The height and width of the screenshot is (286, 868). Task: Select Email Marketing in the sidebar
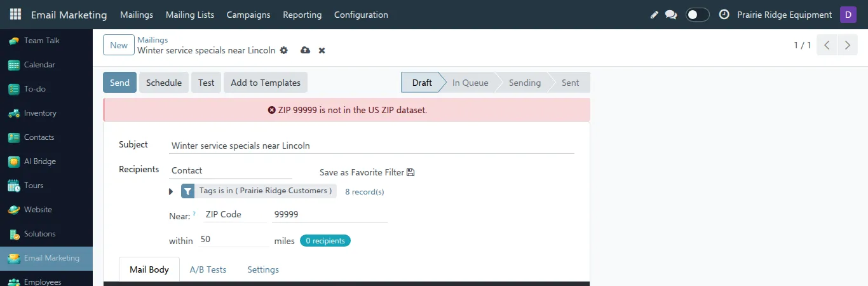[x=46, y=258]
